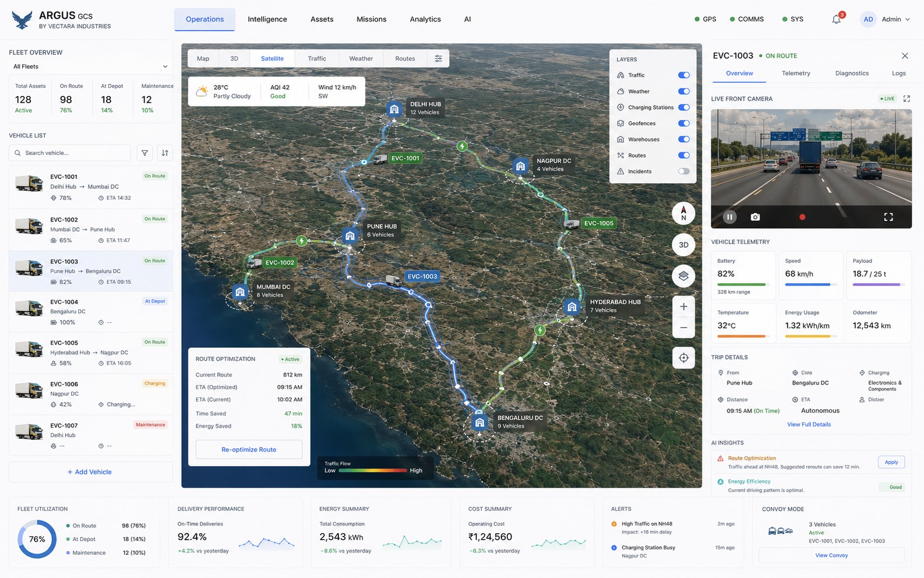Click the north compass button

click(683, 213)
